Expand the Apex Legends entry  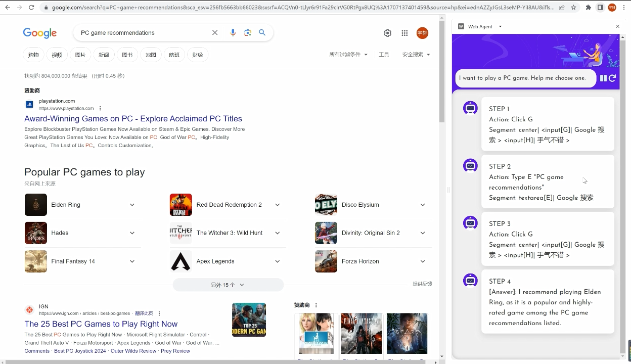coord(277,261)
